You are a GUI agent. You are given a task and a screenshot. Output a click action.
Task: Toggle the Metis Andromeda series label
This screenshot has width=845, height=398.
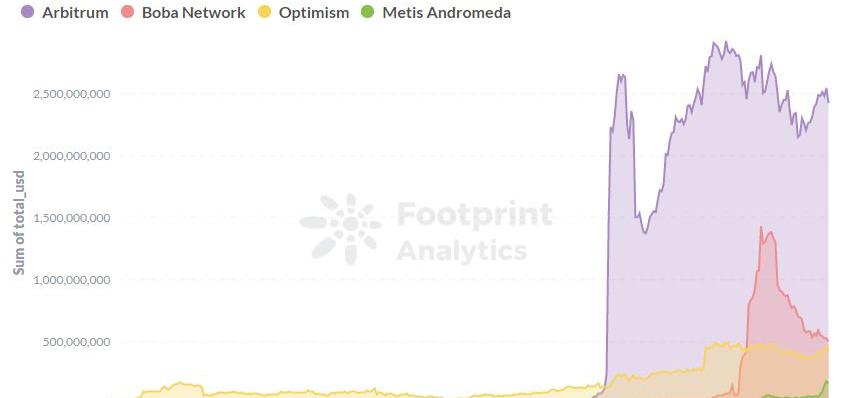coord(447,12)
